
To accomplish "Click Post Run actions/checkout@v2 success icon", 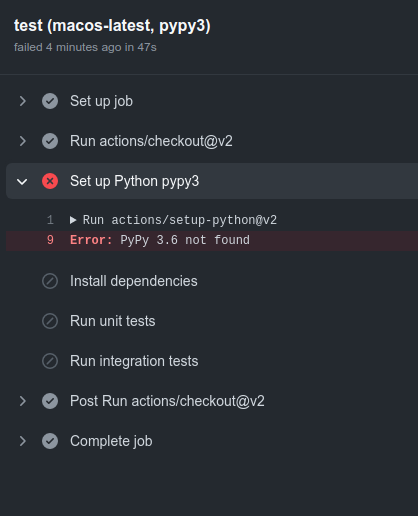I will point(50,401).
